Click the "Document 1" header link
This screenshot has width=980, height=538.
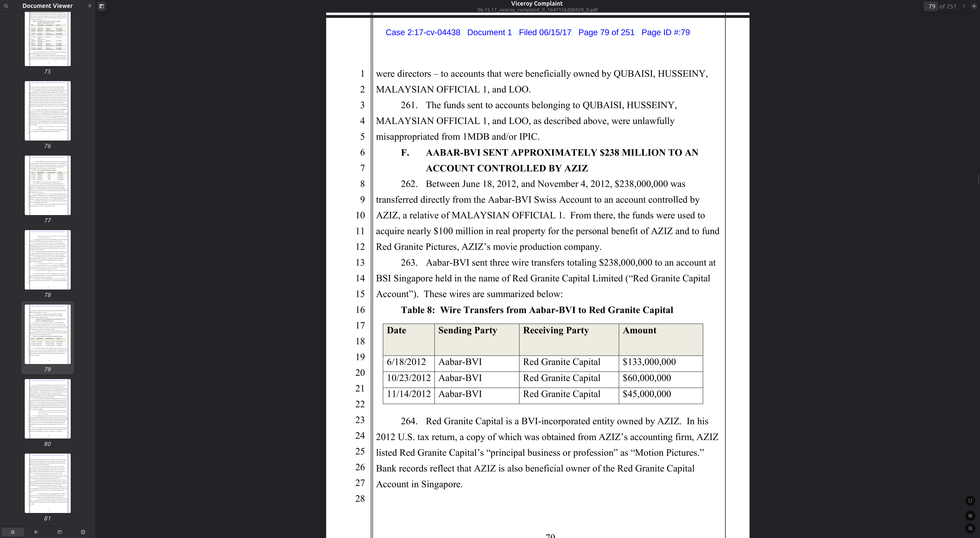click(x=489, y=33)
